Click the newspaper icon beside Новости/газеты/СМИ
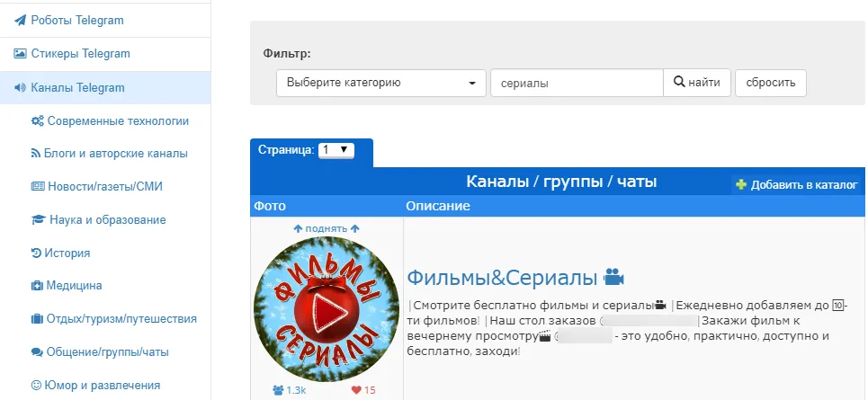The width and height of the screenshot is (868, 400). [x=38, y=186]
